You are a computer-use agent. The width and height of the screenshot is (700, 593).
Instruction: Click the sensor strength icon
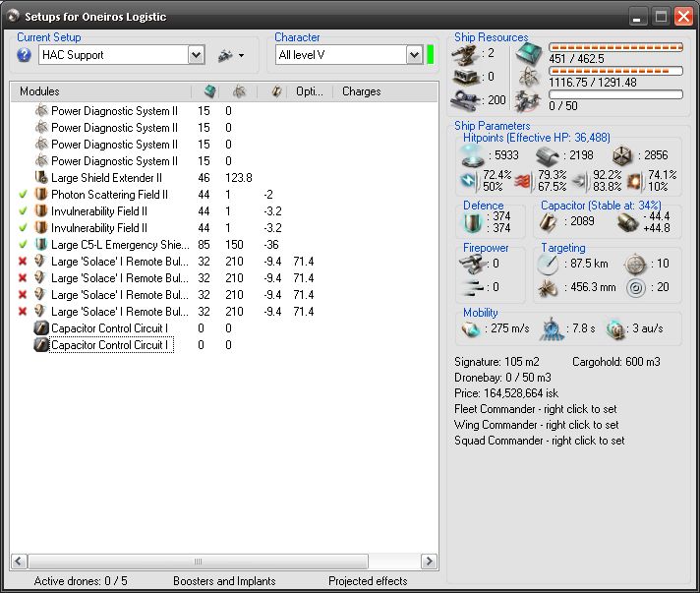click(x=636, y=288)
